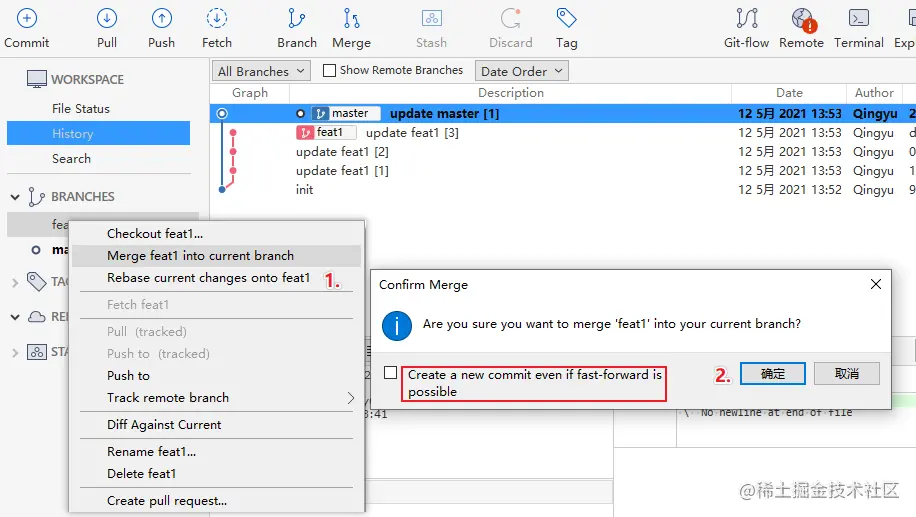The width and height of the screenshot is (916, 517).
Task: Expand the TAGS section
Action: (x=15, y=283)
